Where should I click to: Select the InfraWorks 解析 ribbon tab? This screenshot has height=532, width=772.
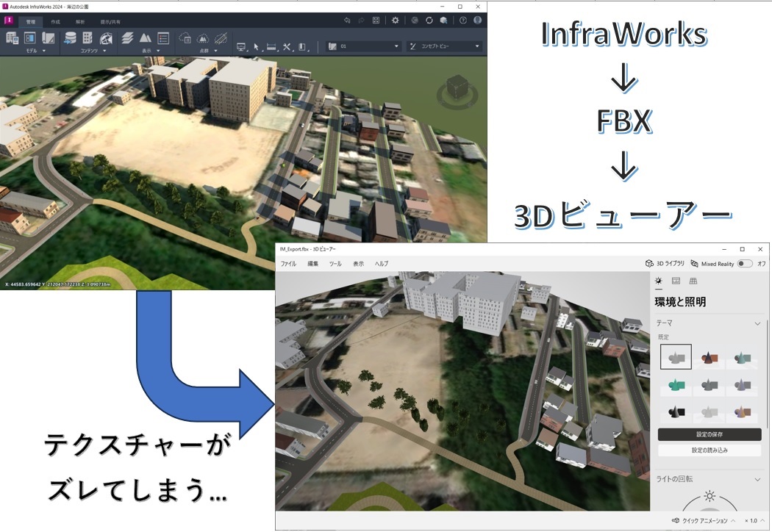coord(79,21)
